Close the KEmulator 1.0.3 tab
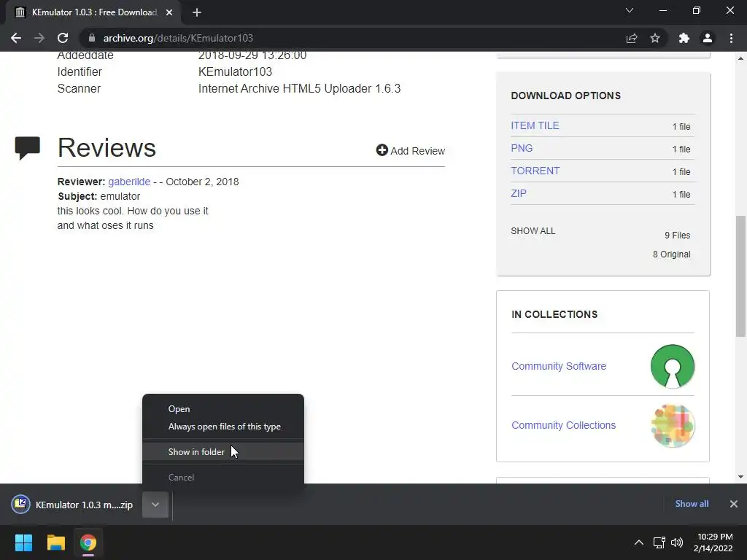The height and width of the screenshot is (560, 747). tap(169, 12)
